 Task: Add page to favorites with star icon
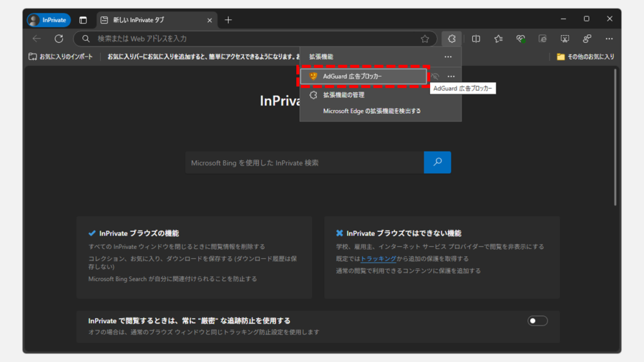click(x=425, y=39)
